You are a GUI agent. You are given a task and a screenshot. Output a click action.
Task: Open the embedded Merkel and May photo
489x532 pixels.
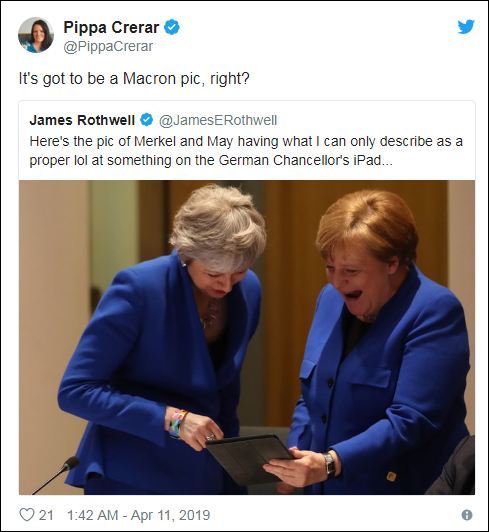click(x=247, y=337)
